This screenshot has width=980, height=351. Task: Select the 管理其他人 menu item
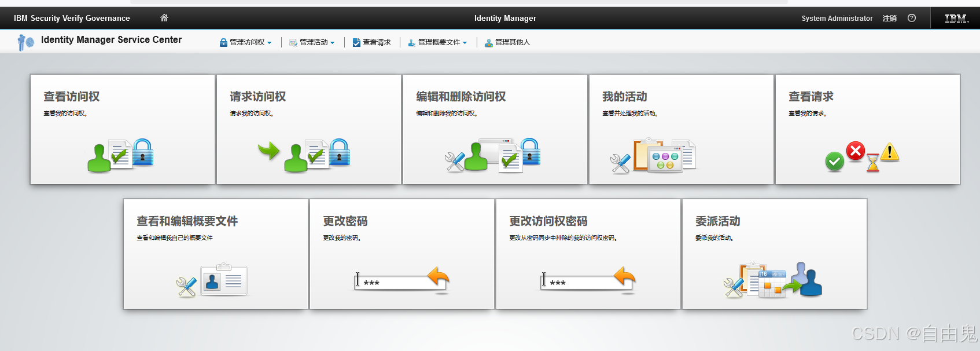[512, 42]
